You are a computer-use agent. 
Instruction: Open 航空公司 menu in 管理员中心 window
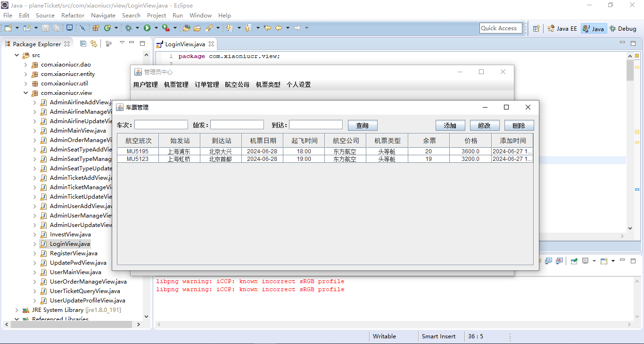[x=237, y=85]
